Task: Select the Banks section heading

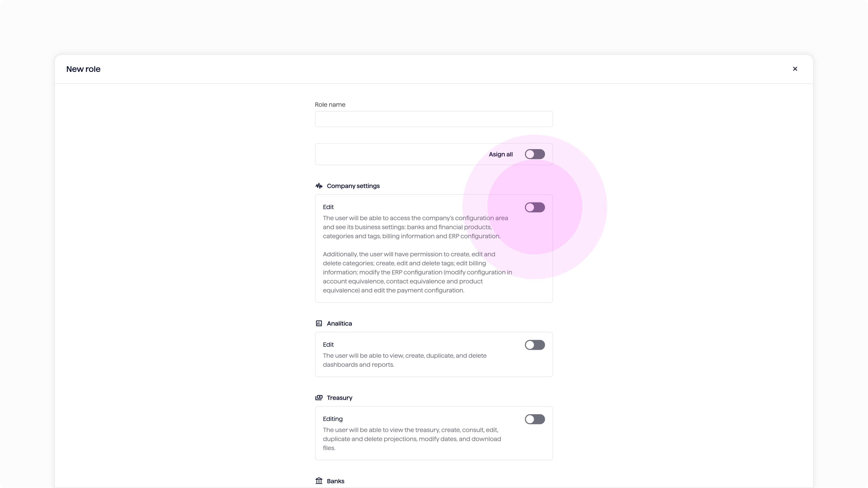Action: coord(336,481)
